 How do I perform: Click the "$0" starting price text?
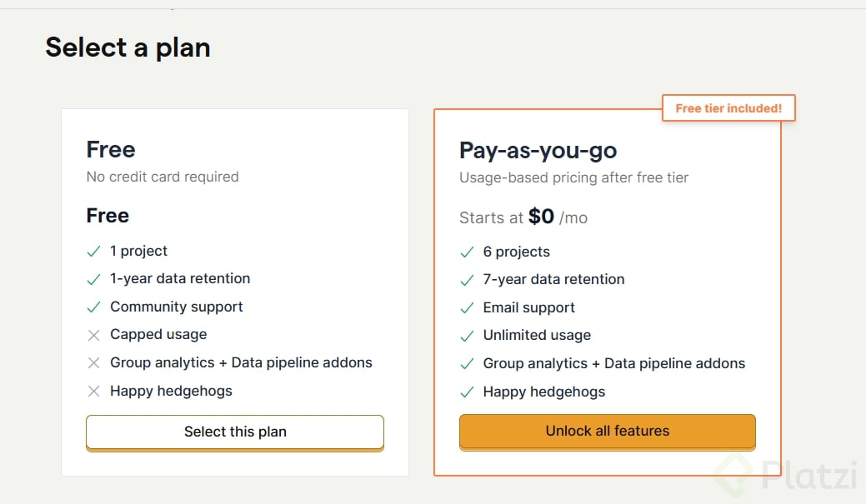(541, 217)
